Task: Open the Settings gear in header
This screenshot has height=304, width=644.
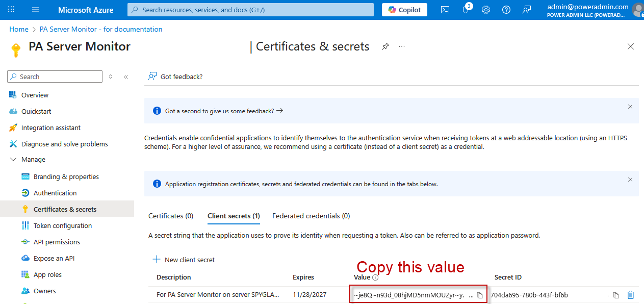Action: [x=486, y=10]
